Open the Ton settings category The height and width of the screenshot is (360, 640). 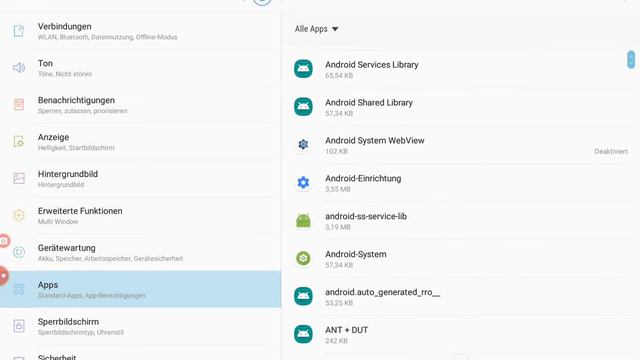click(x=140, y=68)
